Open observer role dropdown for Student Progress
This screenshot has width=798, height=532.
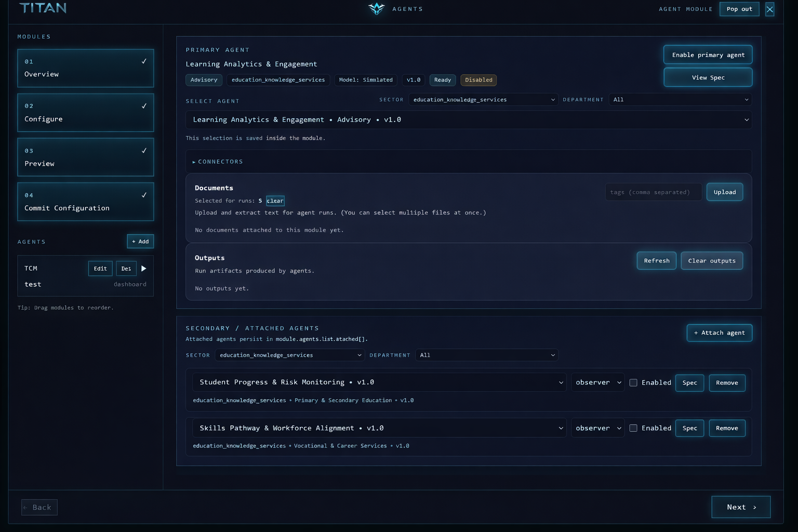[x=597, y=383]
